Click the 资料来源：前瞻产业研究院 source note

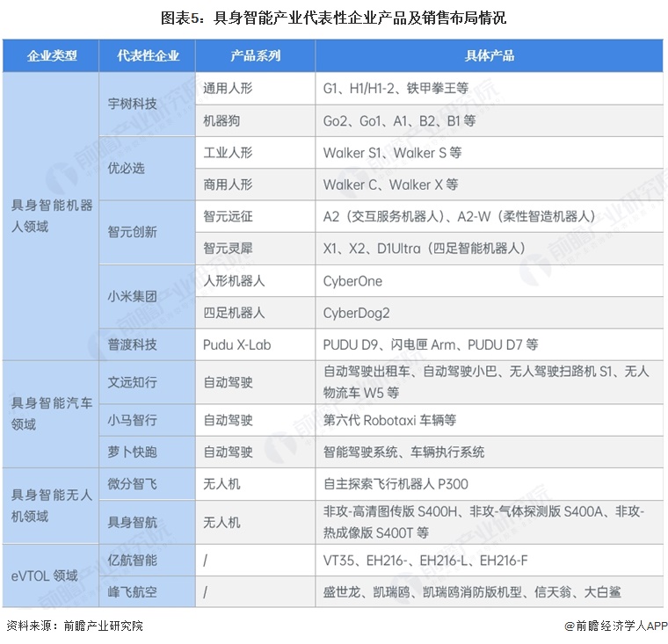pyautogui.click(x=75, y=626)
